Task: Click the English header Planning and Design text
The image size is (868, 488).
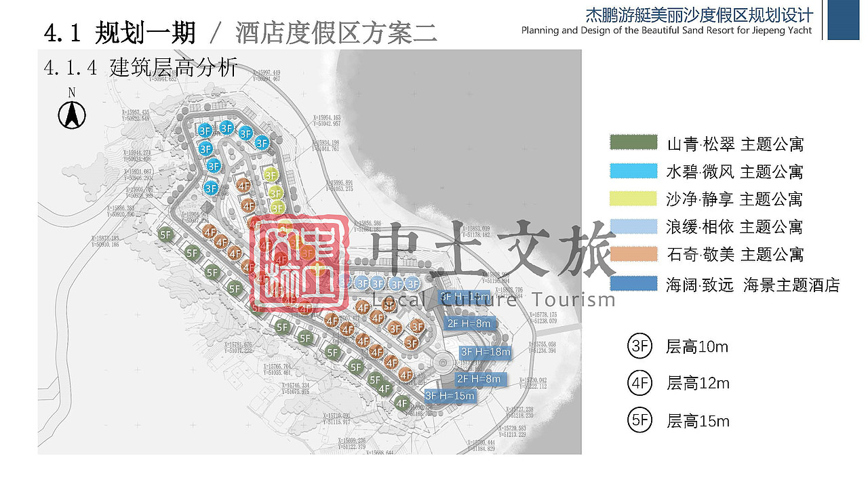Action: coord(667,30)
